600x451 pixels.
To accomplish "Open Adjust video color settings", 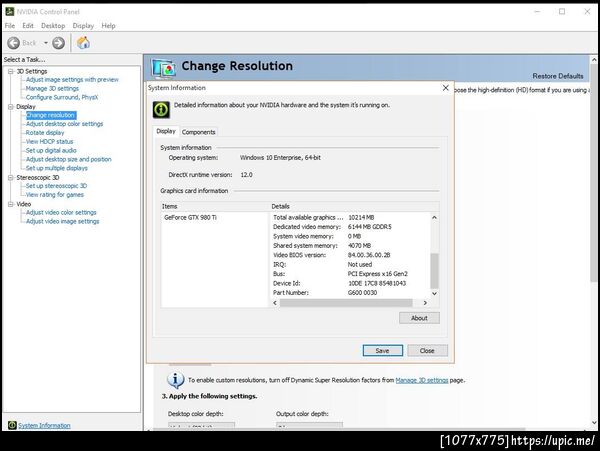I will pyautogui.click(x=61, y=212).
